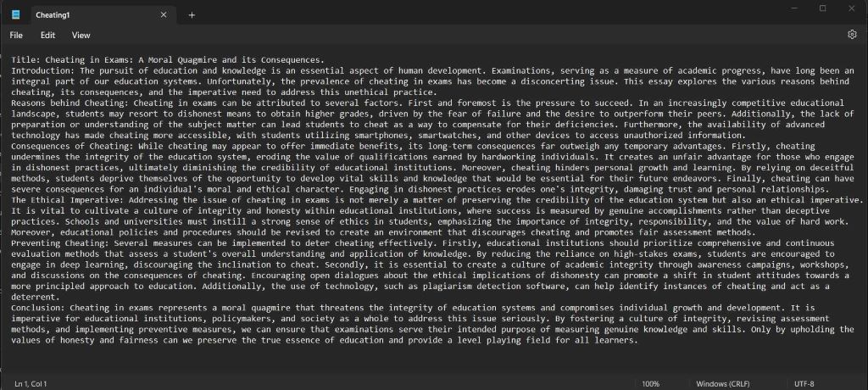Add a new tab with plus button
868x390 pixels.
[192, 15]
